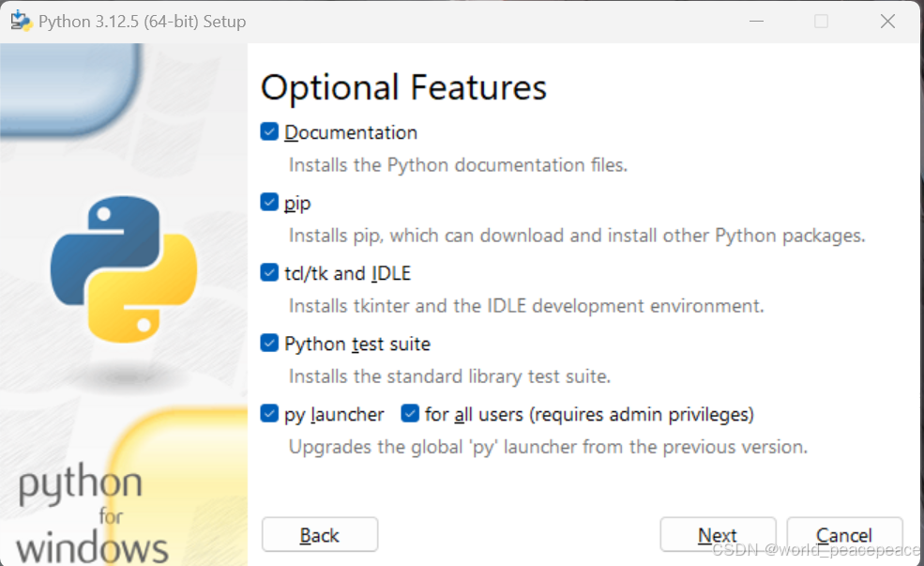The height and width of the screenshot is (566, 924).
Task: Click the Optional Features heading
Action: point(403,87)
